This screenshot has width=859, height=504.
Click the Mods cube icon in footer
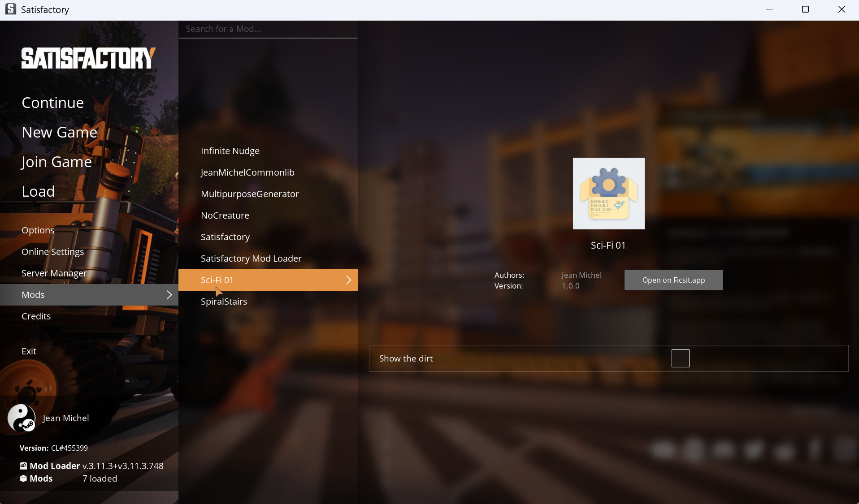(x=23, y=478)
